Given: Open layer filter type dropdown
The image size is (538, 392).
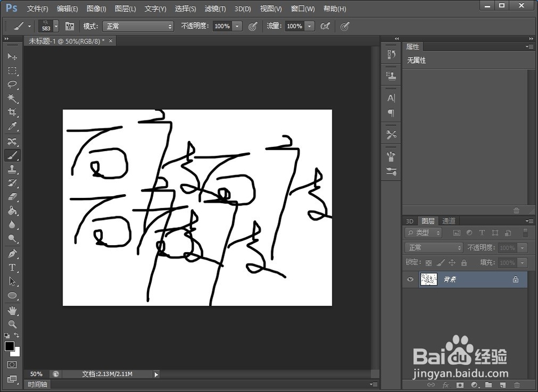Looking at the screenshot, I should point(423,233).
